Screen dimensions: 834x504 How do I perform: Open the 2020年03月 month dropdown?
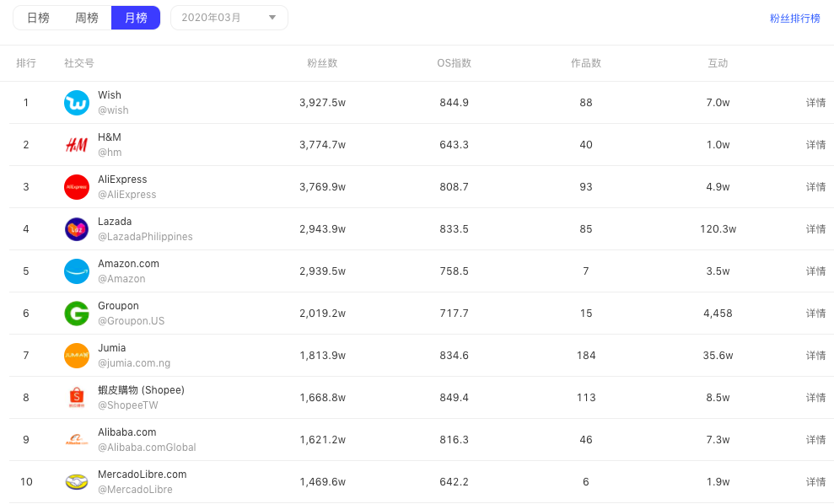click(x=229, y=18)
